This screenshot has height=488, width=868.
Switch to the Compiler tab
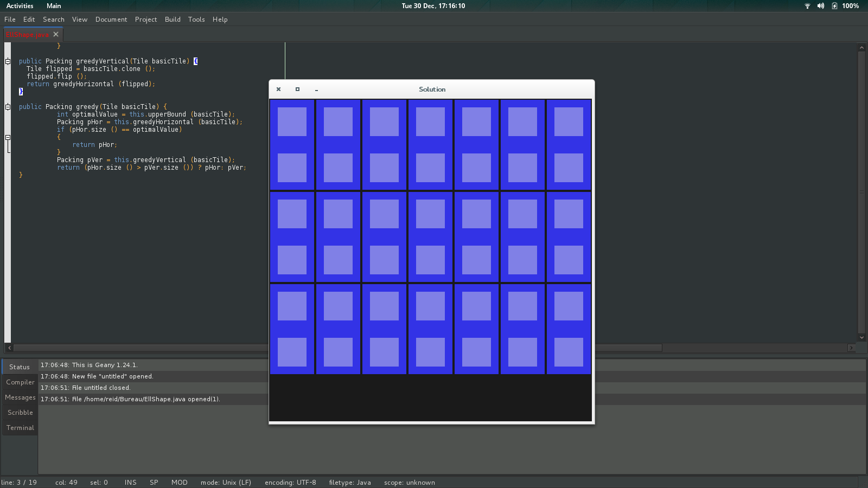pyautogui.click(x=20, y=382)
